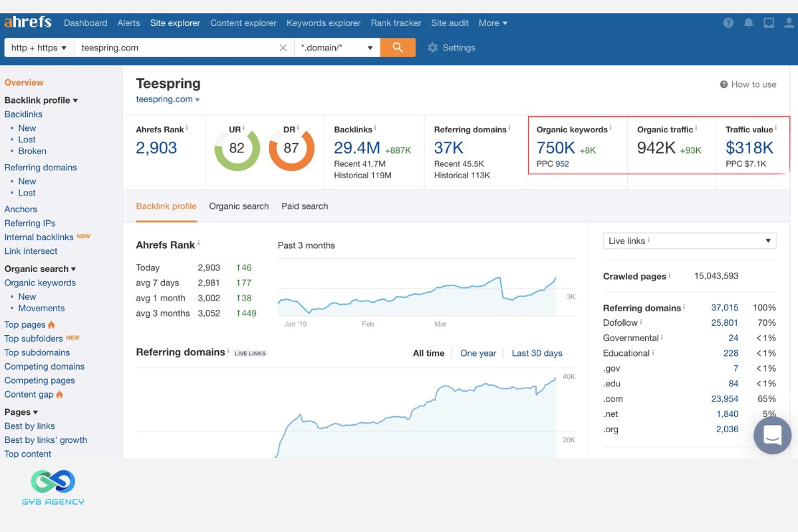This screenshot has height=532, width=798.
Task: Open Competing domains in sidebar
Action: [45, 366]
